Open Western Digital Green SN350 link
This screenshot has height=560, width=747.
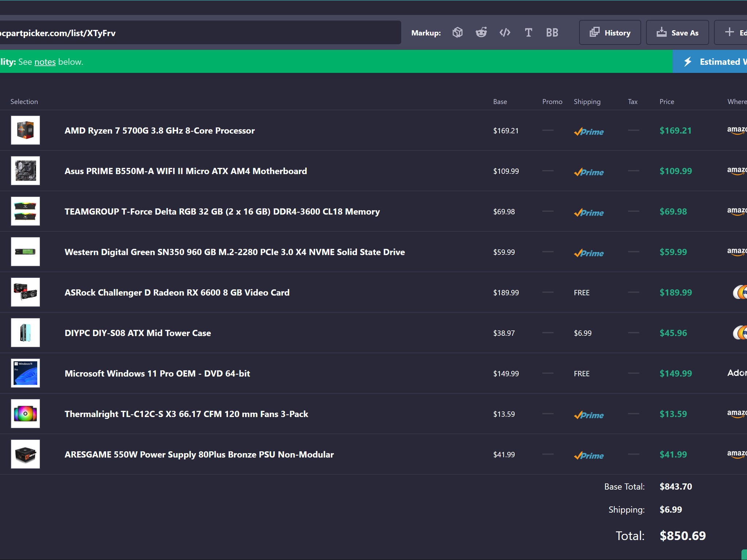(235, 252)
